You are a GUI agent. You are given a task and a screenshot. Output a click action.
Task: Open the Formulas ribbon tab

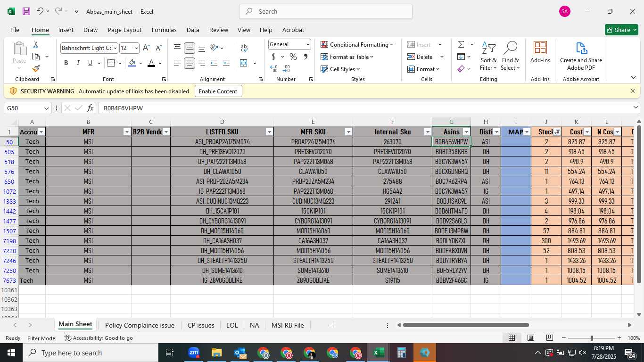[164, 30]
